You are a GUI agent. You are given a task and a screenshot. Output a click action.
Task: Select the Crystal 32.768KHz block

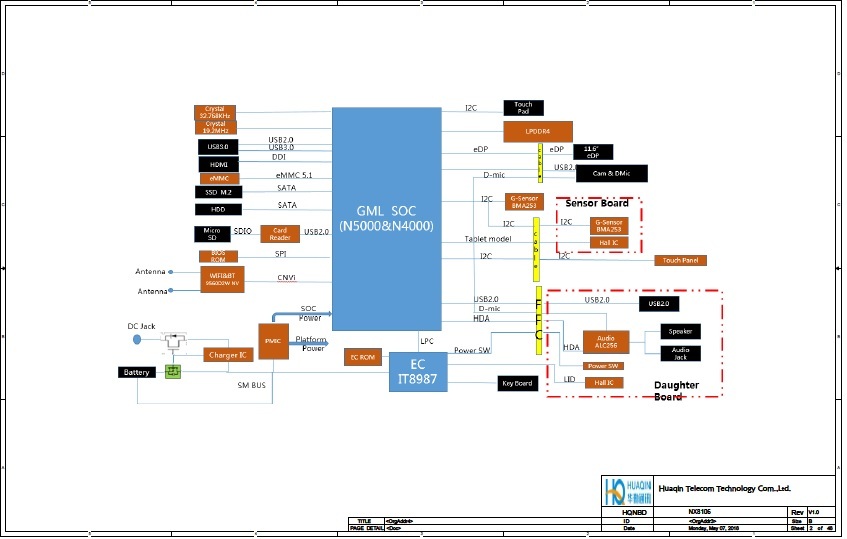(x=215, y=111)
